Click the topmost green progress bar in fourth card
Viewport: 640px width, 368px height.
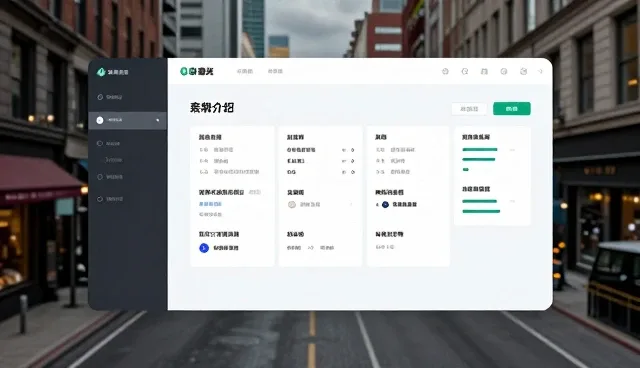(480, 150)
